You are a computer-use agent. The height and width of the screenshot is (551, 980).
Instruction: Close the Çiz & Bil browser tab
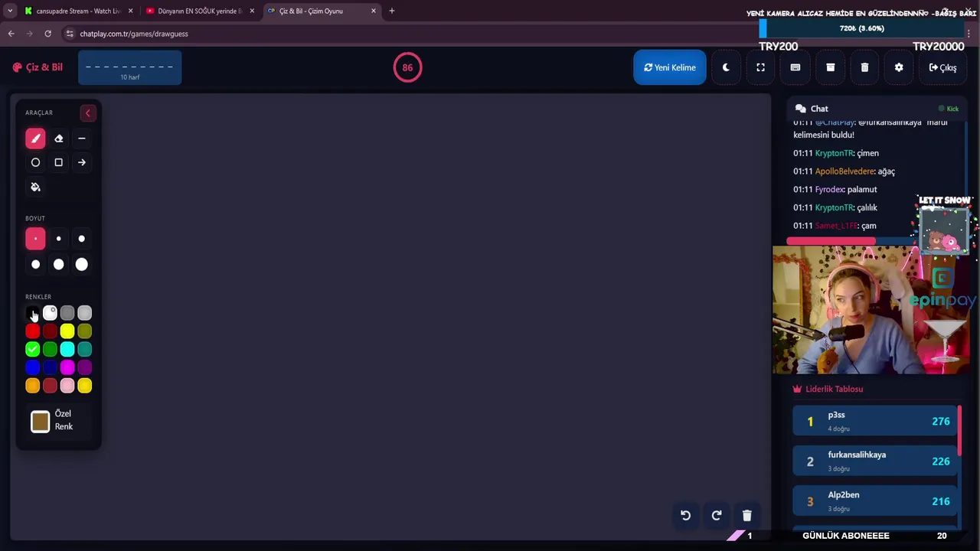point(374,11)
